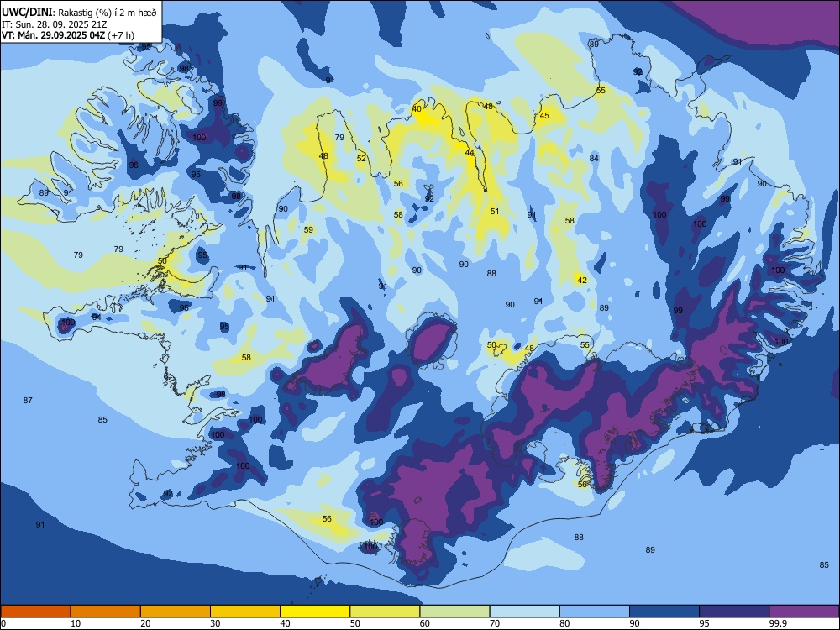Click the pale yellow 50–60 legend swatch
840x630 pixels.
tap(385, 612)
